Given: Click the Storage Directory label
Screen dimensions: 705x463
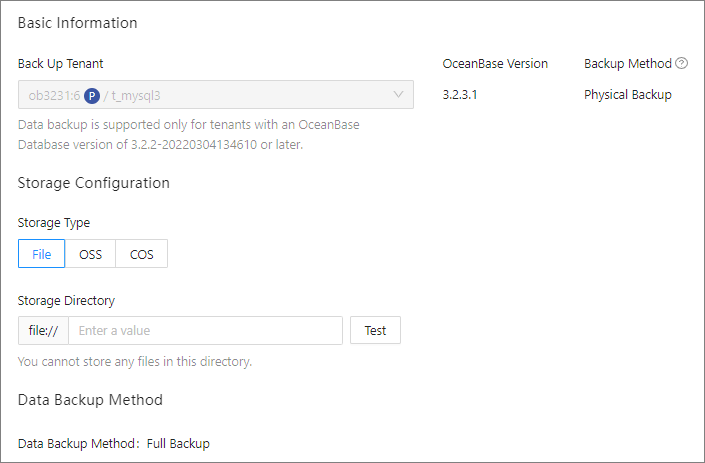Looking at the screenshot, I should (66, 300).
